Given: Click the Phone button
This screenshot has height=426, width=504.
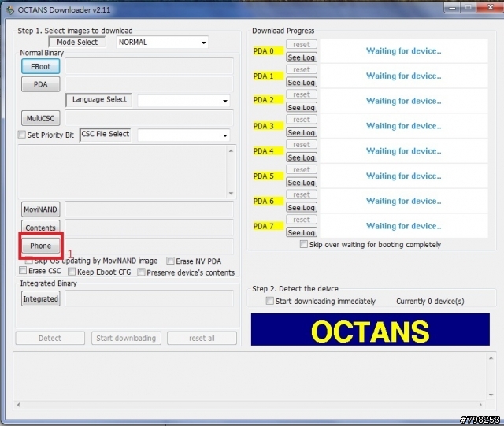Looking at the screenshot, I should tap(40, 246).
